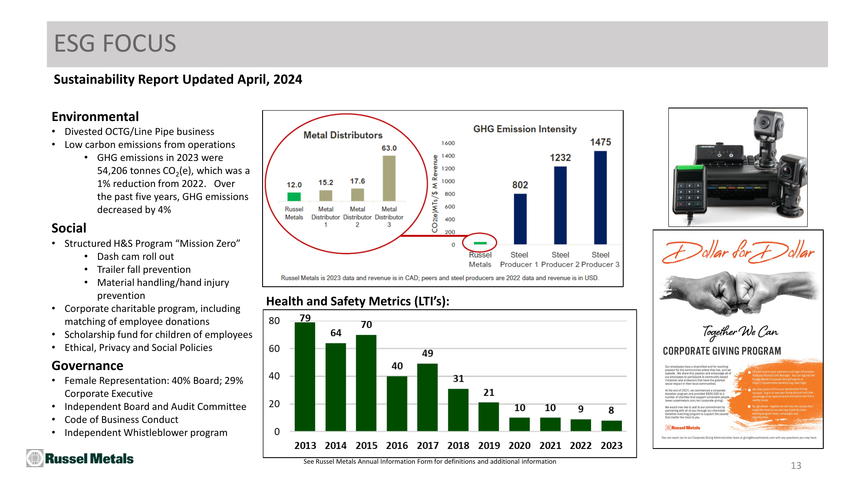Click 'Ethical, Privacy and Social Policies' bullet
The image size is (868, 488).
coord(138,348)
